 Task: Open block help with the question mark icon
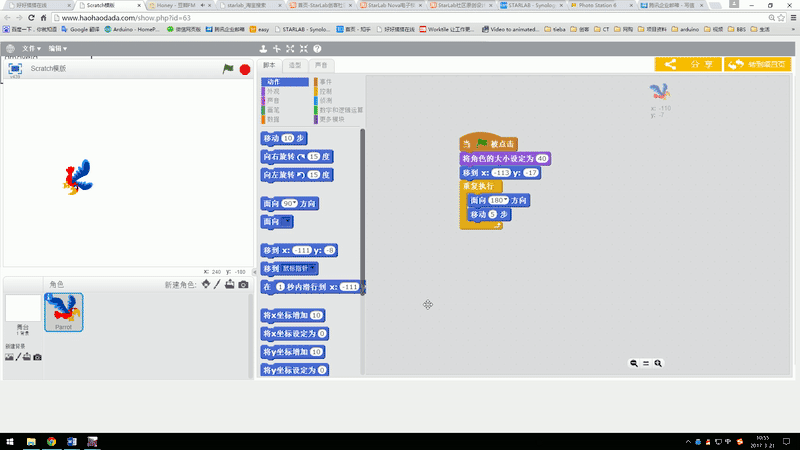(317, 49)
